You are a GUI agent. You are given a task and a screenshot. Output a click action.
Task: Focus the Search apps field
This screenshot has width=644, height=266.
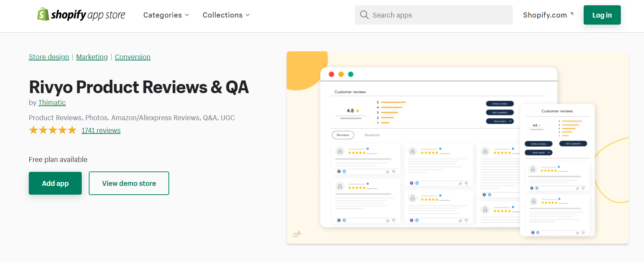click(x=433, y=15)
